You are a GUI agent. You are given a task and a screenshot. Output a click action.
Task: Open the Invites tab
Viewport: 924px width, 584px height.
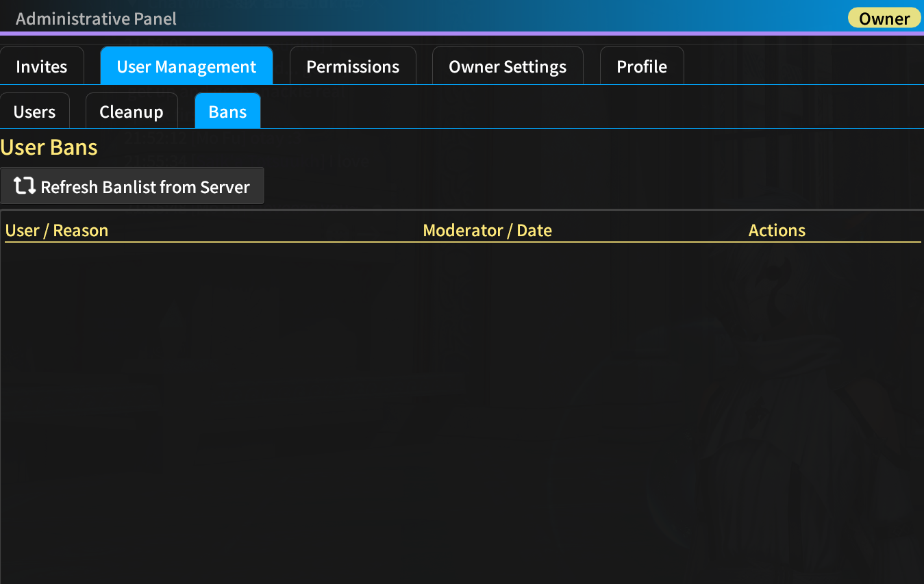(42, 66)
